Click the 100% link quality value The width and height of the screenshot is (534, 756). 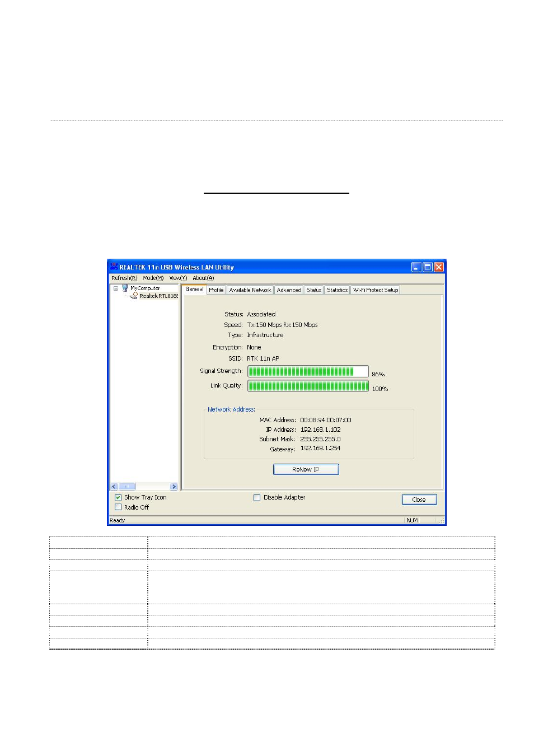(380, 389)
